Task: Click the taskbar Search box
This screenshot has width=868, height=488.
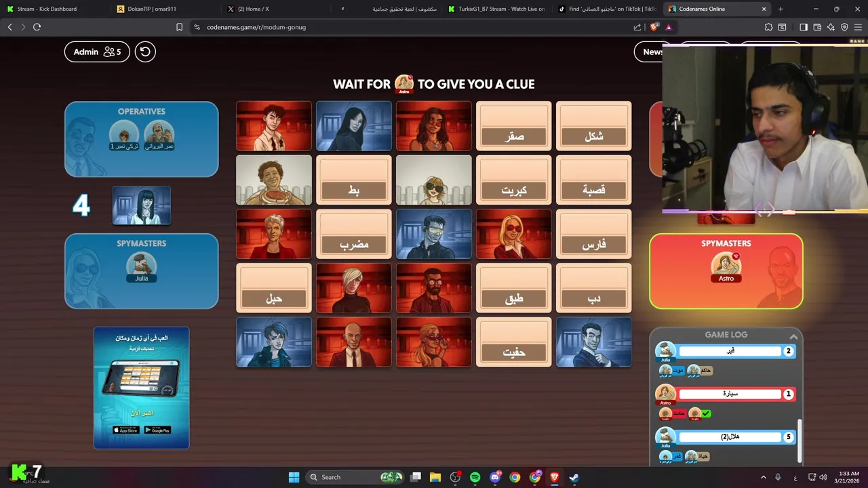Action: [354, 477]
